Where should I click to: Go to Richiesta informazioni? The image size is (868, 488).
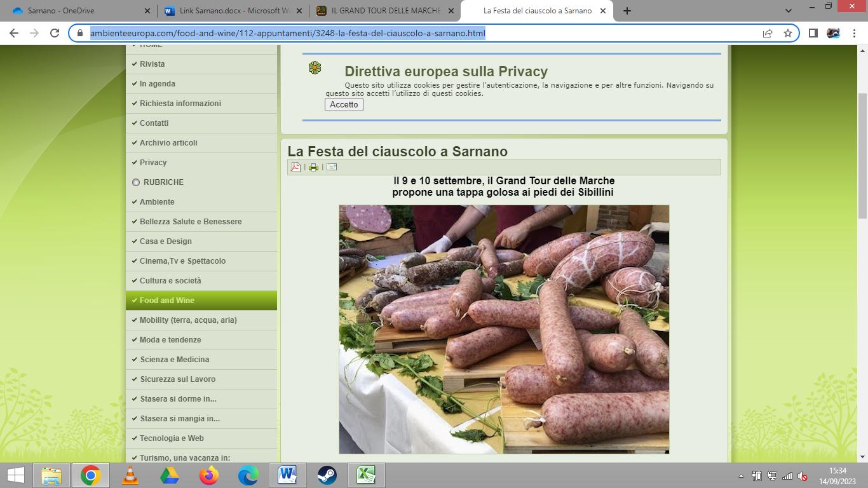pos(201,104)
